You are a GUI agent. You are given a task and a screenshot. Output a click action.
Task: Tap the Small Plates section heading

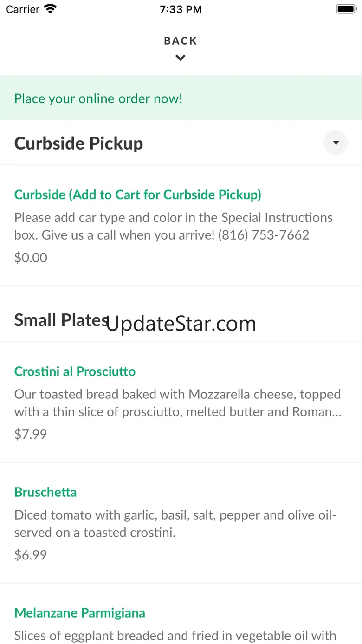[60, 320]
